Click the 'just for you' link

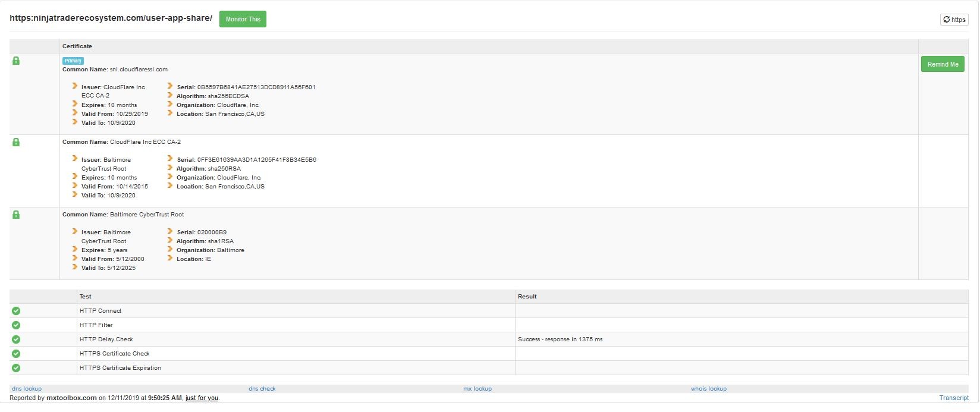[202, 398]
